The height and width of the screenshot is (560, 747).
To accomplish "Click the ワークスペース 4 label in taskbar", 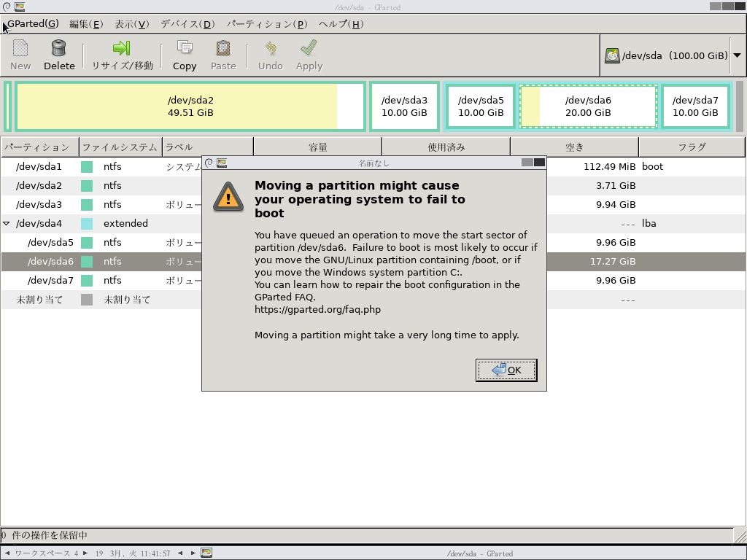I will coord(46,553).
